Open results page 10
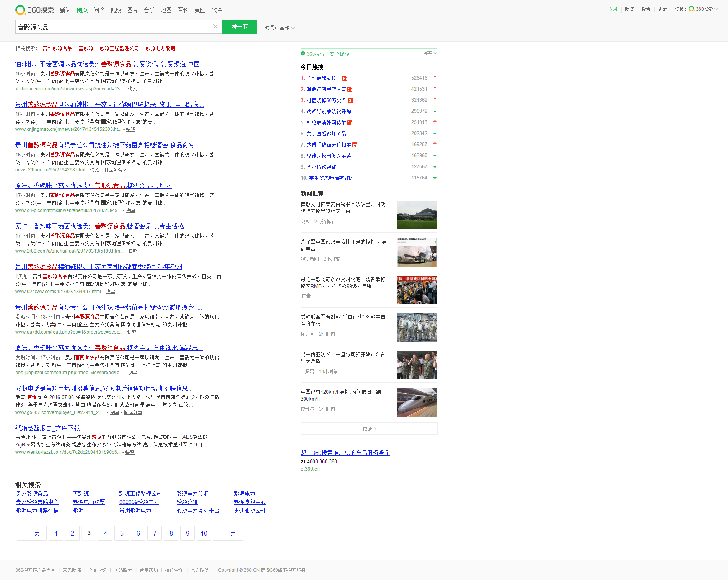This screenshot has width=728, height=580. (x=204, y=533)
